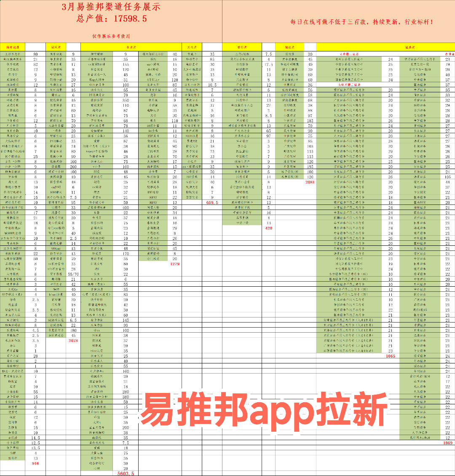This screenshot has width=455, height=476.
Task: Select the red 立秒限三证券 subheading
Action: point(349,54)
